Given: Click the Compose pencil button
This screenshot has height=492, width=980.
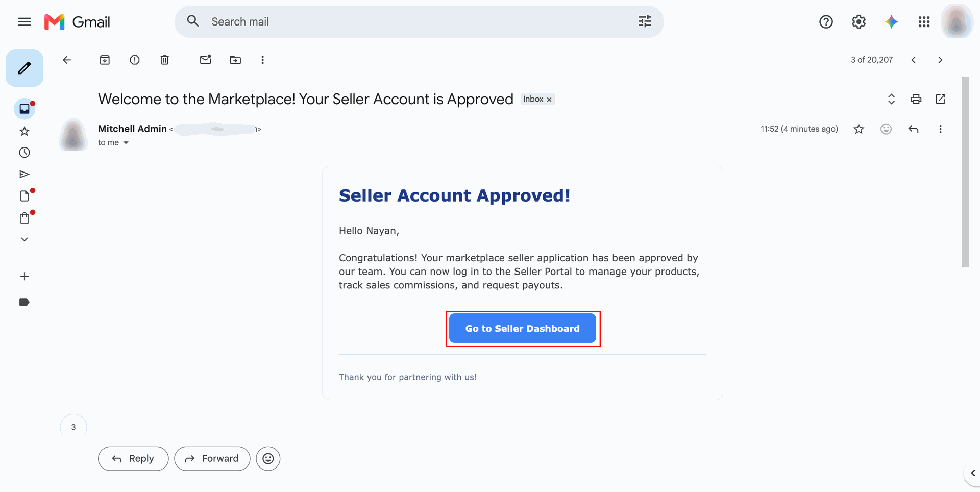Looking at the screenshot, I should click(x=24, y=68).
